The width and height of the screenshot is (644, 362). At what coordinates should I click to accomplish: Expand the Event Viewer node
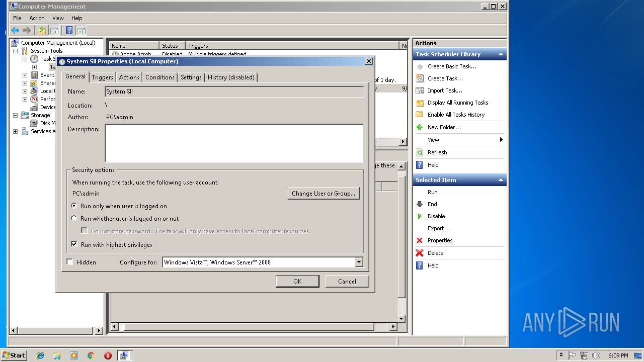pyautogui.click(x=25, y=75)
